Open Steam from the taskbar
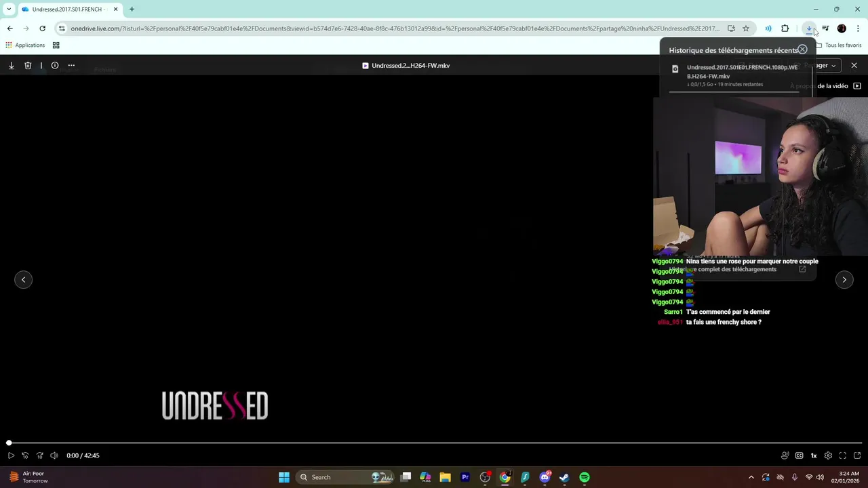868x488 pixels. tap(564, 477)
